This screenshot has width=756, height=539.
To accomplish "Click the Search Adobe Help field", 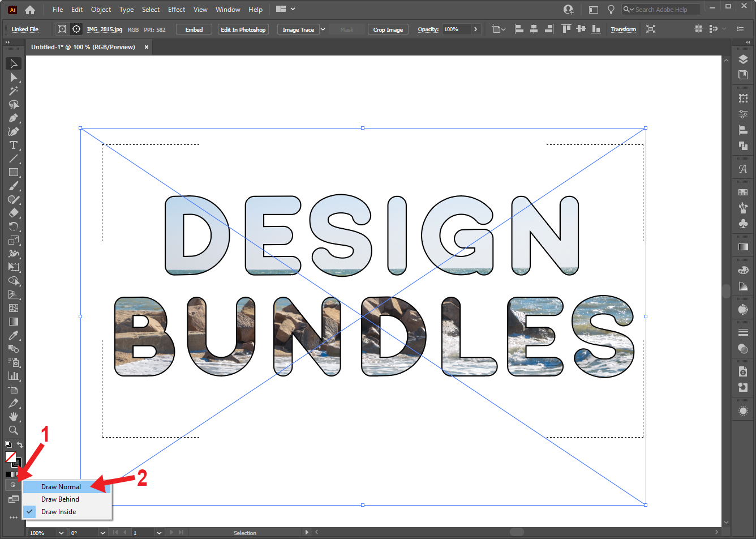I will (x=661, y=10).
